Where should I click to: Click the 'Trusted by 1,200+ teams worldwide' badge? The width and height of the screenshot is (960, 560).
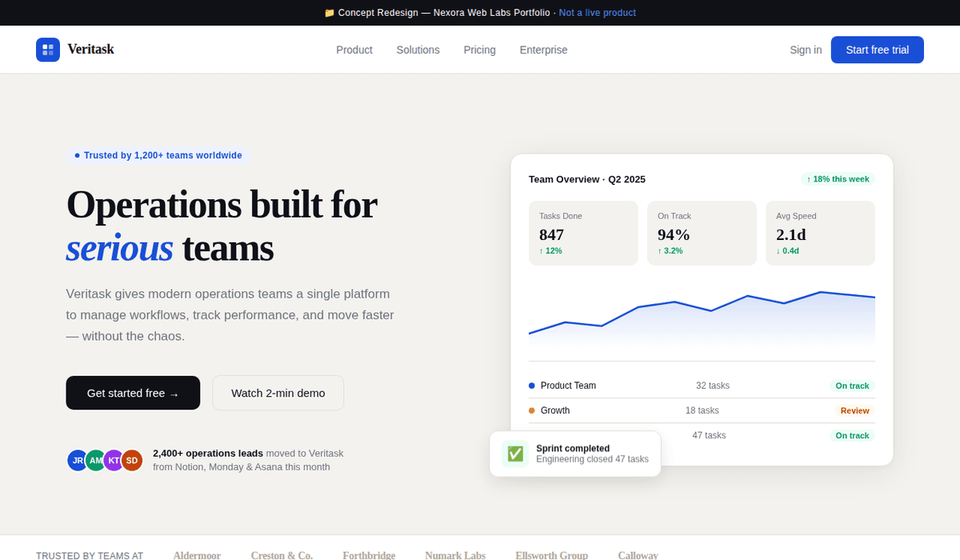158,155
